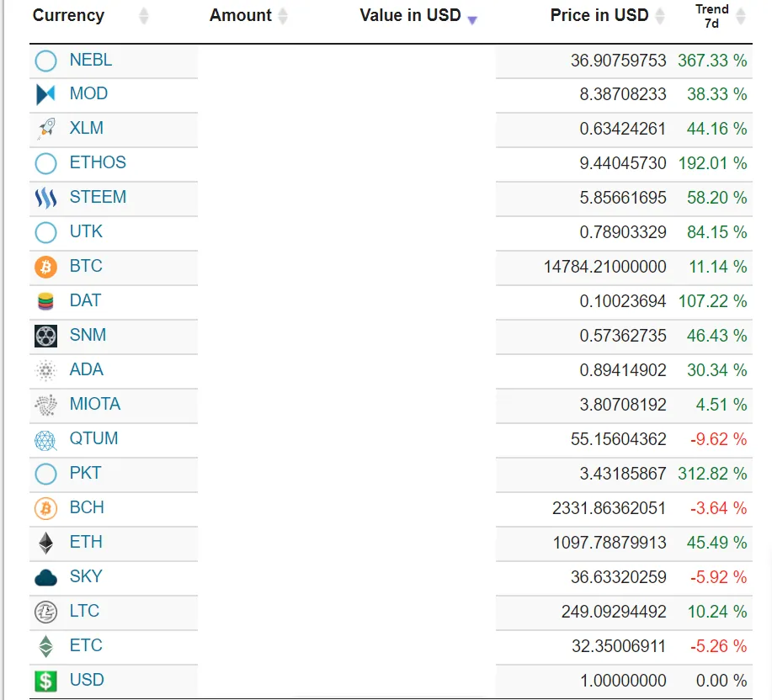The height and width of the screenshot is (700, 772).
Task: Sort by Currency using its sort arrows
Action: 144,16
